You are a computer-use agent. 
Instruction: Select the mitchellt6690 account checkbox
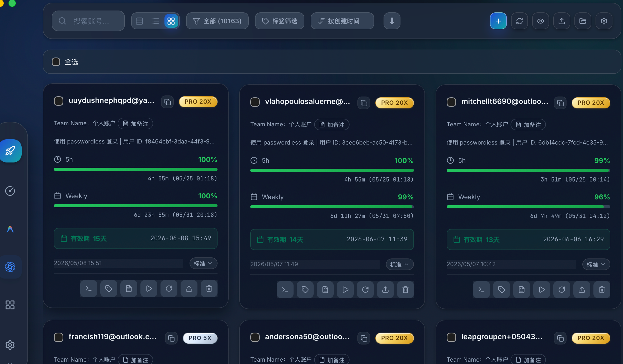pyautogui.click(x=451, y=102)
